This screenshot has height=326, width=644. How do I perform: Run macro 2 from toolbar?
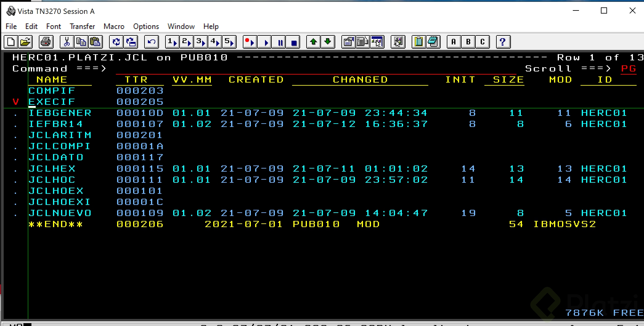click(186, 42)
